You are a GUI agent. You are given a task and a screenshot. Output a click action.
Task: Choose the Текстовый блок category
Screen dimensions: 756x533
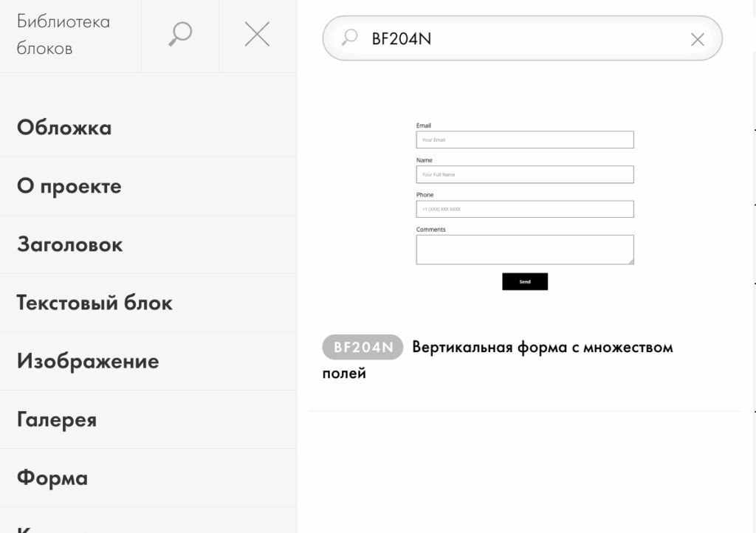coord(94,303)
